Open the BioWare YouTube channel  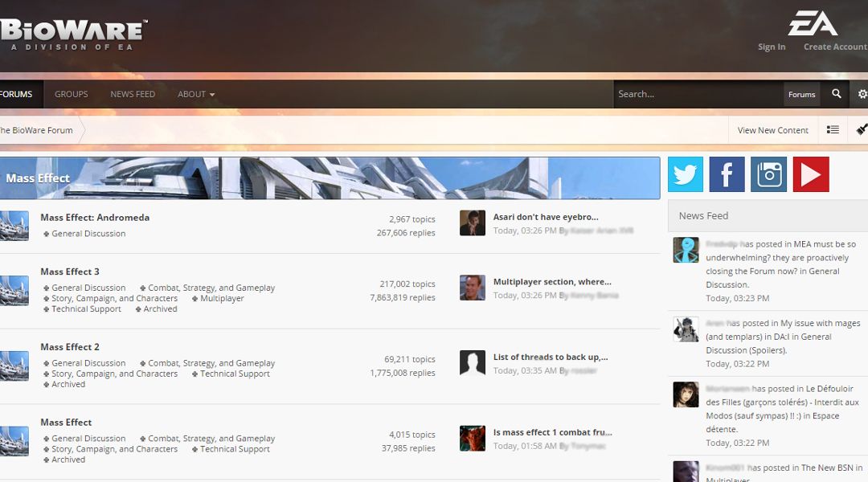(x=811, y=174)
